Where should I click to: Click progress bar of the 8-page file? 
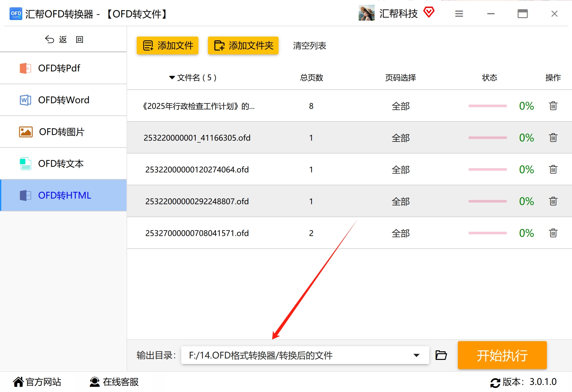tap(487, 106)
